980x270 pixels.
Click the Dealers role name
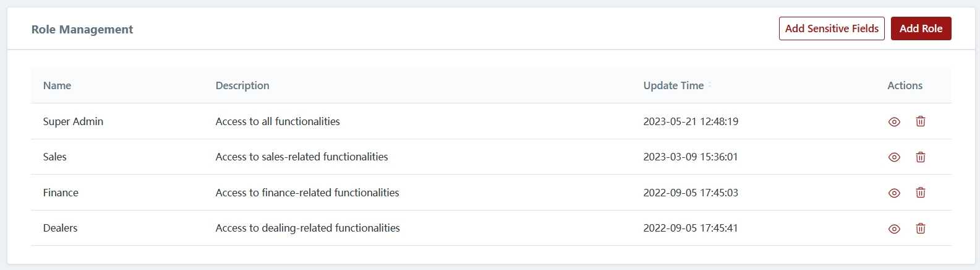click(x=60, y=228)
